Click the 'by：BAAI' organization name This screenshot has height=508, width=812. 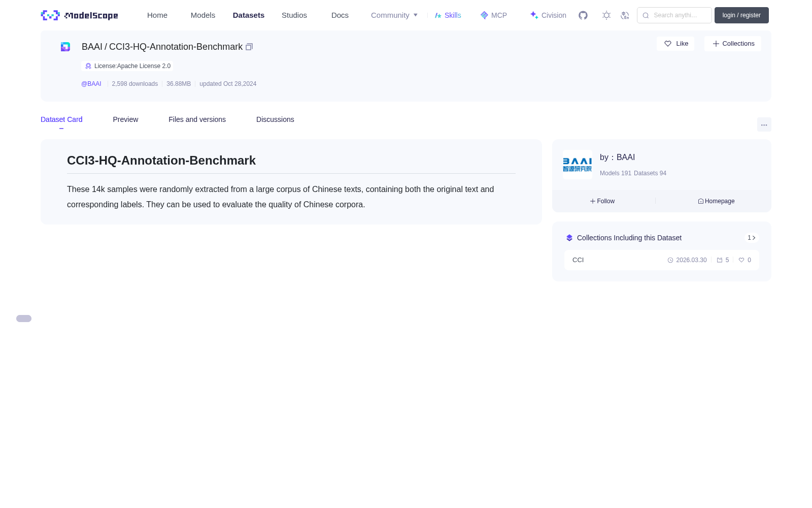pos(617,157)
